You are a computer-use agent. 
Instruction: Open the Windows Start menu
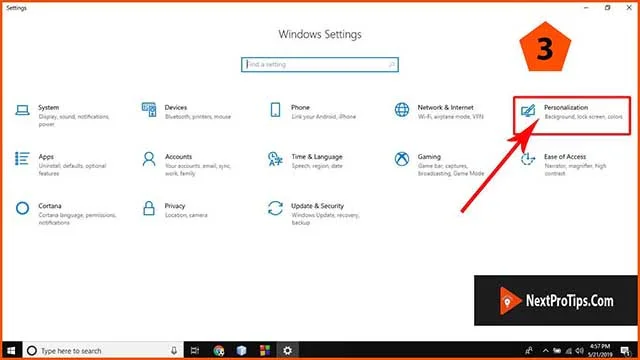11,351
